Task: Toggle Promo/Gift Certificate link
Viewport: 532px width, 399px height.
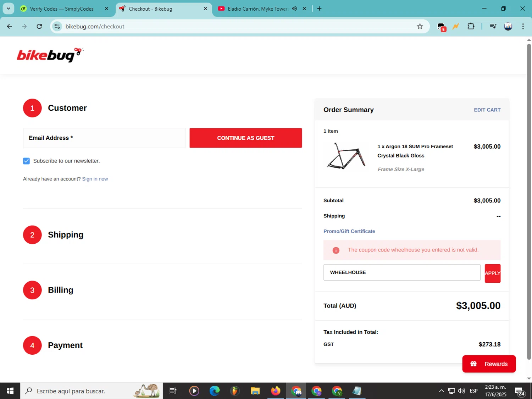Action: [349, 231]
